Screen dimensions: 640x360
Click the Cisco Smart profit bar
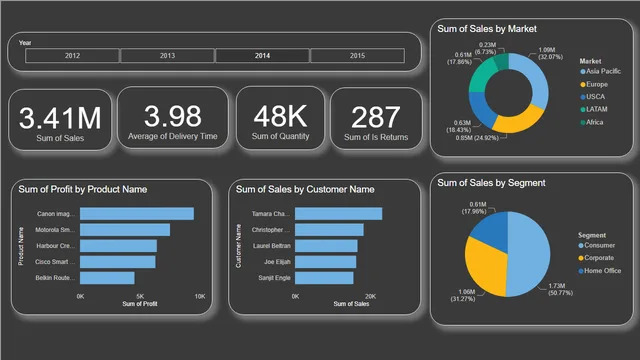point(118,262)
